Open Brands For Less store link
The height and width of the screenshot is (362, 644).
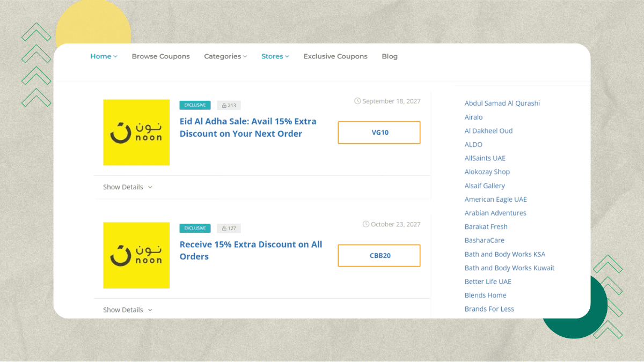click(489, 309)
